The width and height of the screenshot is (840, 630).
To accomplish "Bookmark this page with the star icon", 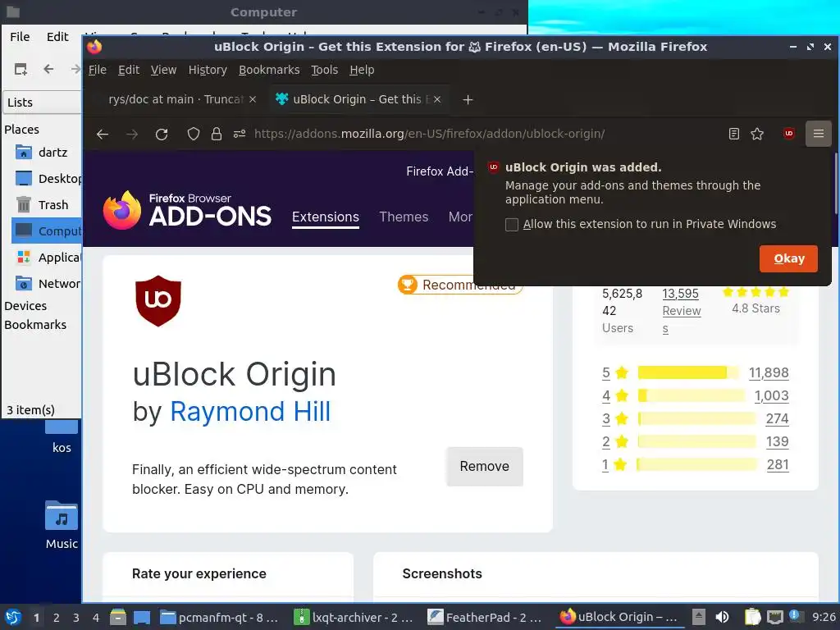I will (x=757, y=134).
